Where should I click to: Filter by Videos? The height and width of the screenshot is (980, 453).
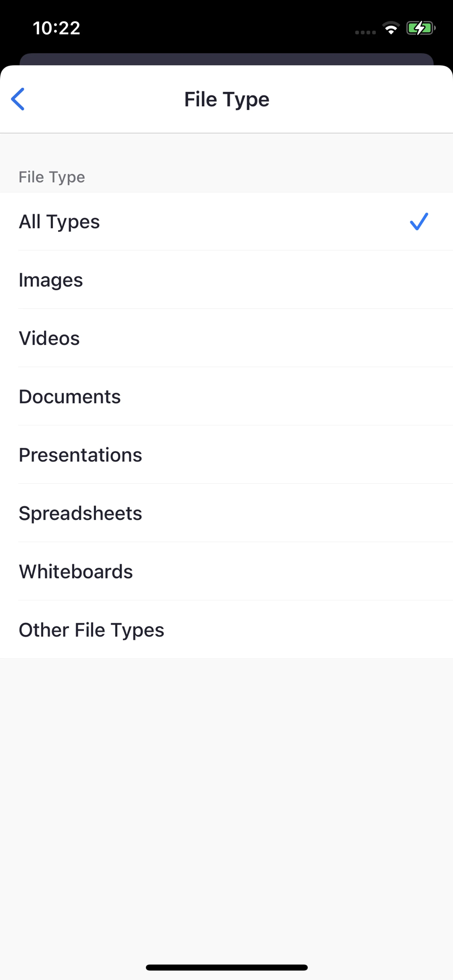(x=50, y=338)
